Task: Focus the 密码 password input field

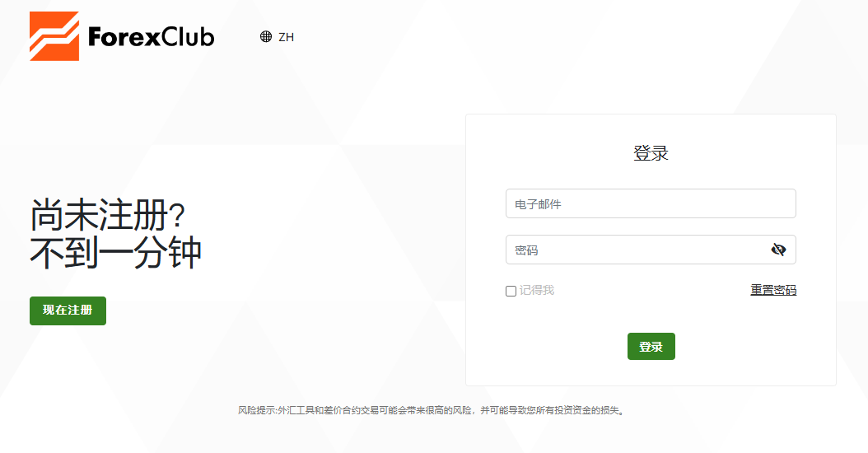Action: (x=651, y=250)
